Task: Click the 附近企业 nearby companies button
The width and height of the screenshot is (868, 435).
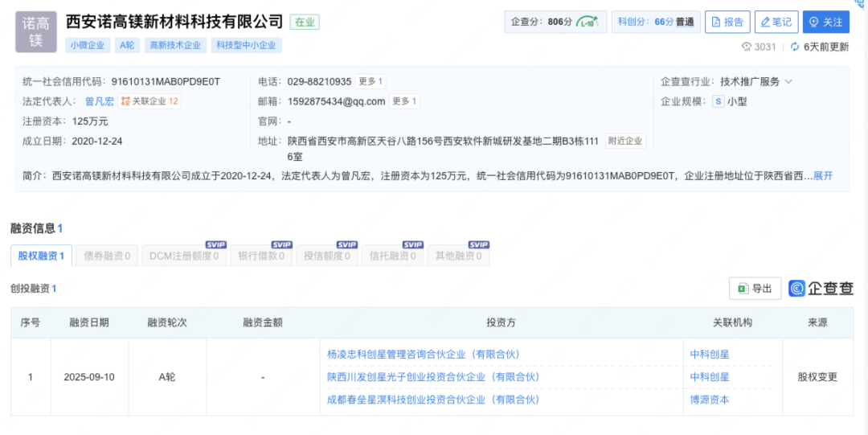Action: coord(624,142)
